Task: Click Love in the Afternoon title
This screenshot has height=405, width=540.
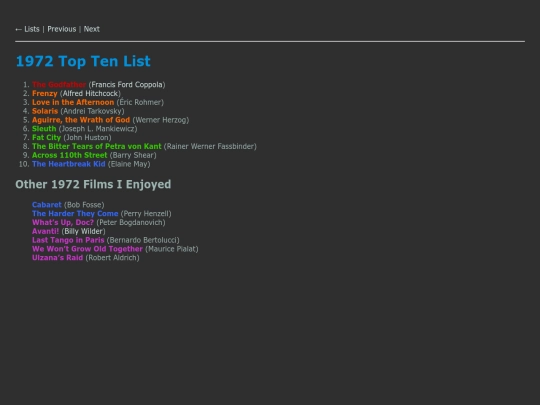Action: 73,102
